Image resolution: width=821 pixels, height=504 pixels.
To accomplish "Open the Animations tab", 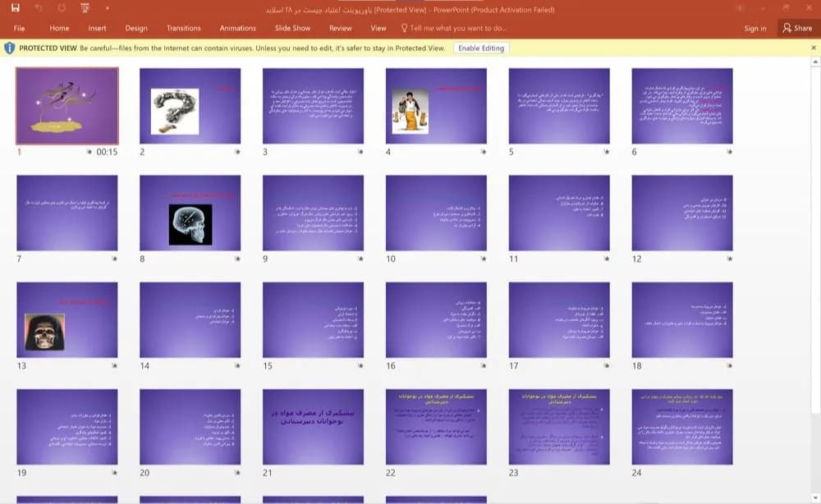I will (238, 28).
